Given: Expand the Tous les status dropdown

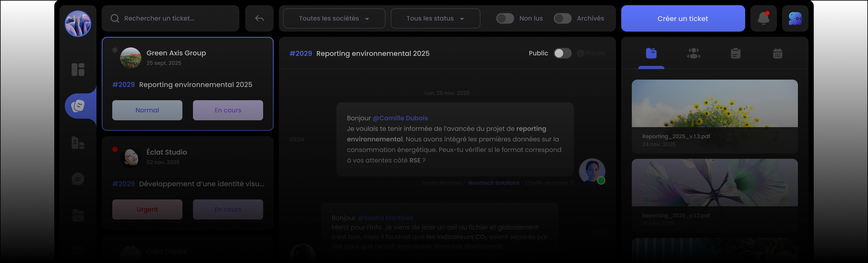Looking at the screenshot, I should coord(435,19).
